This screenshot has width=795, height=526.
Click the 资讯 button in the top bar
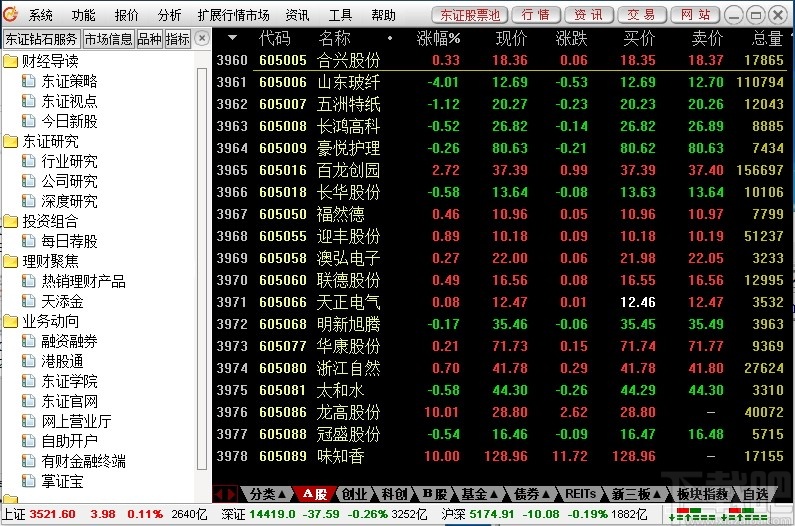[x=588, y=15]
